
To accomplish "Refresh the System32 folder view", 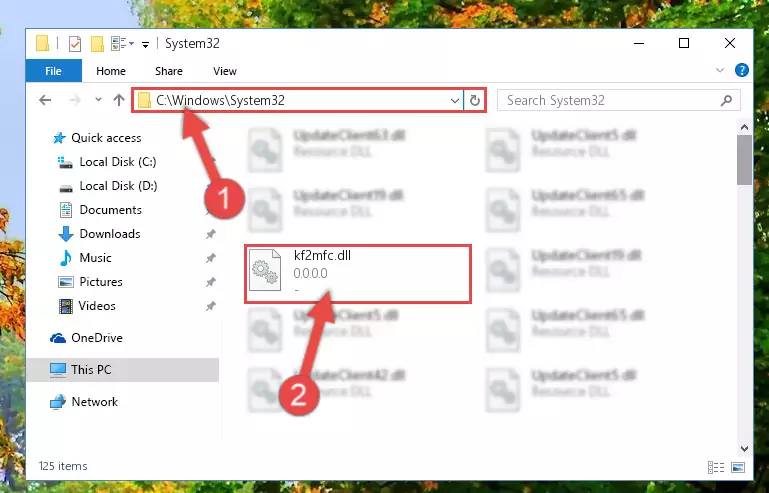I will coord(474,101).
